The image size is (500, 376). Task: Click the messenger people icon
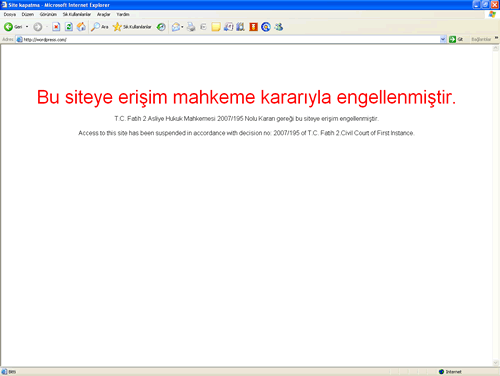(279, 27)
